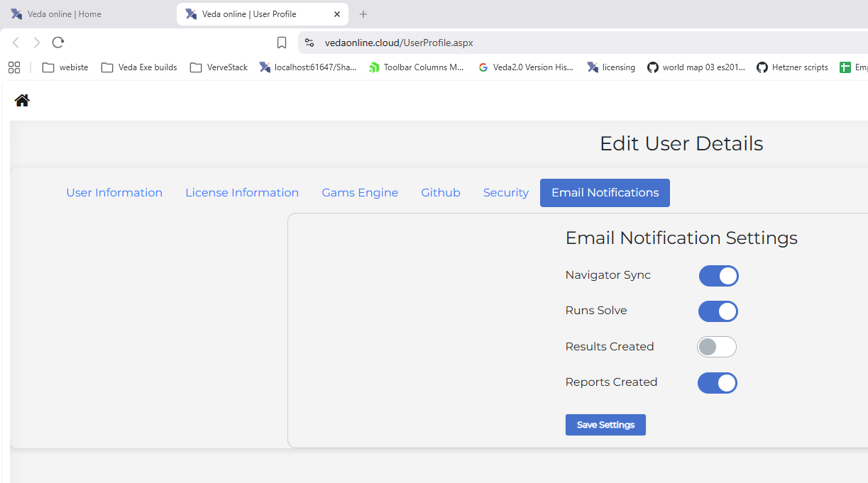The height and width of the screenshot is (483, 868).
Task: Open the world map 03 es201... GitHub bookmark
Action: (696, 67)
